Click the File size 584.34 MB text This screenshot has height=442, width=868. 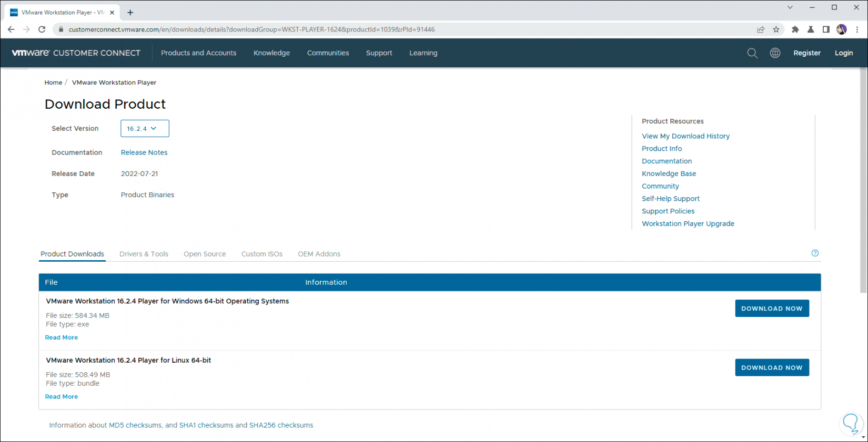pos(78,316)
